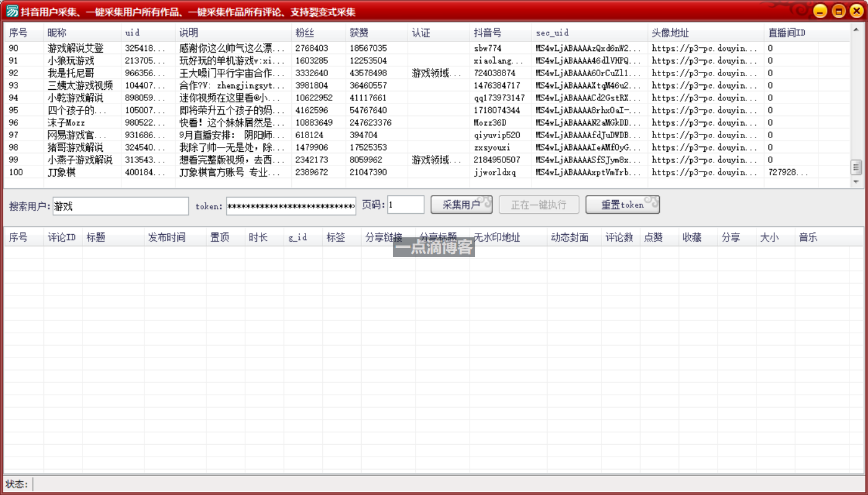Image resolution: width=868 pixels, height=495 pixels.
Task: Click the 头像地址 column header
Action: (x=706, y=33)
